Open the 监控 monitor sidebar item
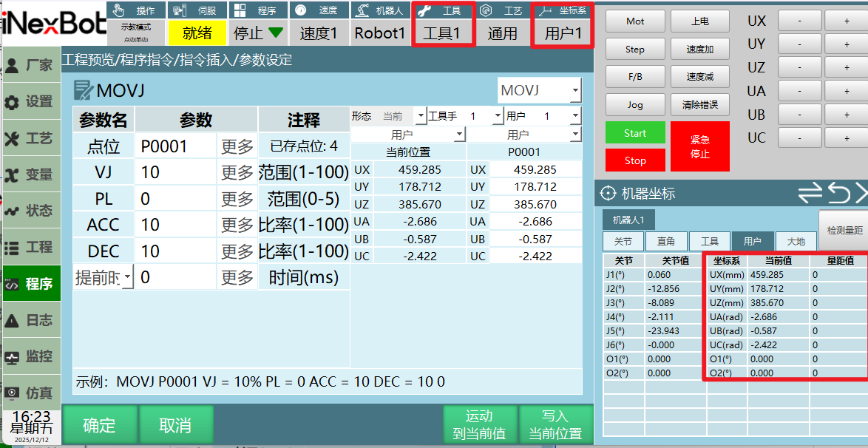 (x=32, y=356)
